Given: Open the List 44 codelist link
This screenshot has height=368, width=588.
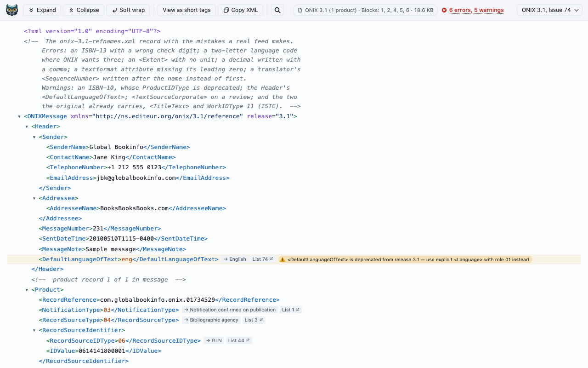Looking at the screenshot, I should pyautogui.click(x=239, y=341).
